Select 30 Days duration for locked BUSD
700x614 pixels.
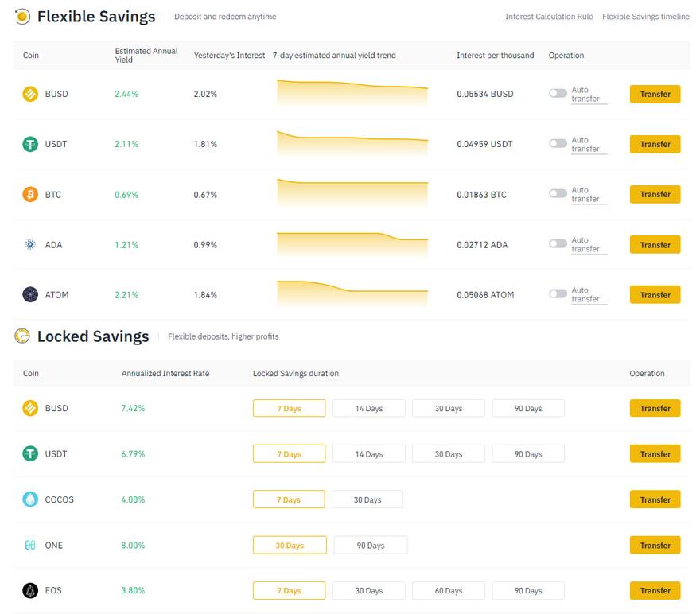click(x=448, y=408)
